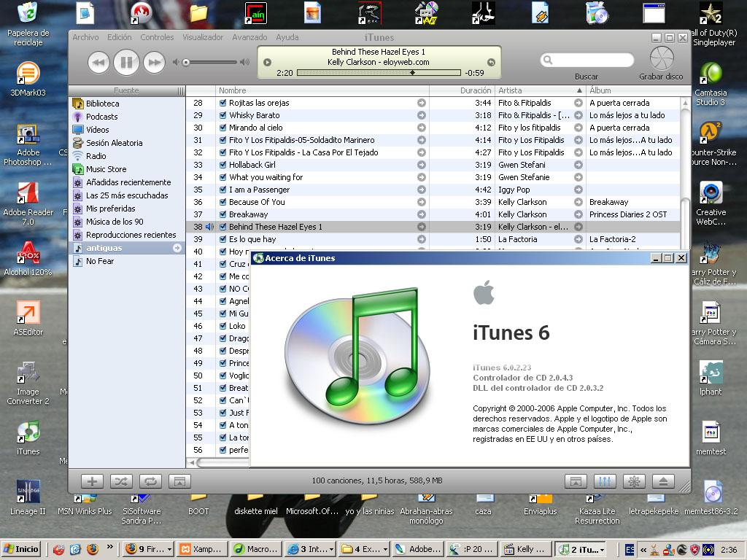Uncheck the song Hollaback Girl
747x560 pixels.
[x=223, y=165]
